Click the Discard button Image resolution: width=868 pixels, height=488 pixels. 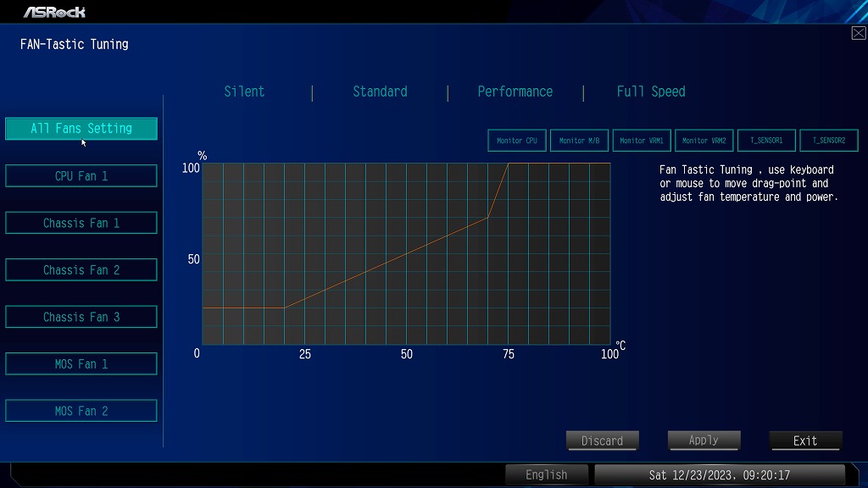pyautogui.click(x=603, y=441)
